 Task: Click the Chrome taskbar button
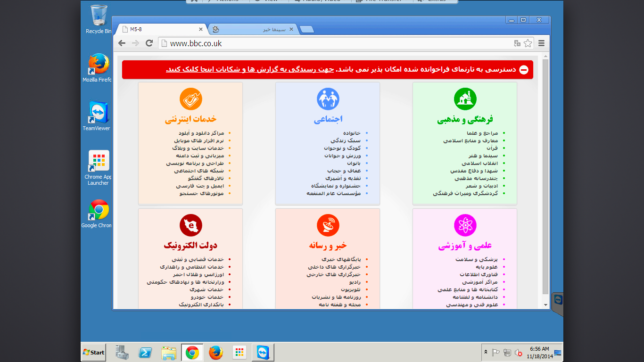[192, 352]
